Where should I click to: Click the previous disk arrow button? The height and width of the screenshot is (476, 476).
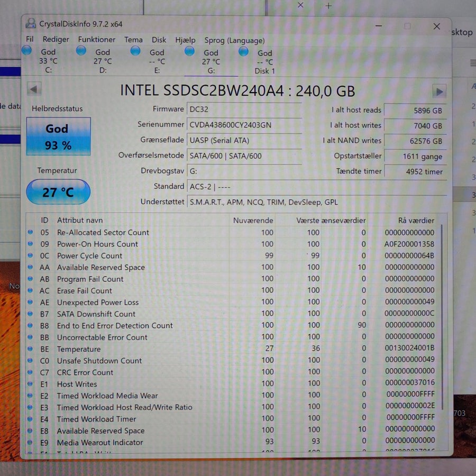34,89
